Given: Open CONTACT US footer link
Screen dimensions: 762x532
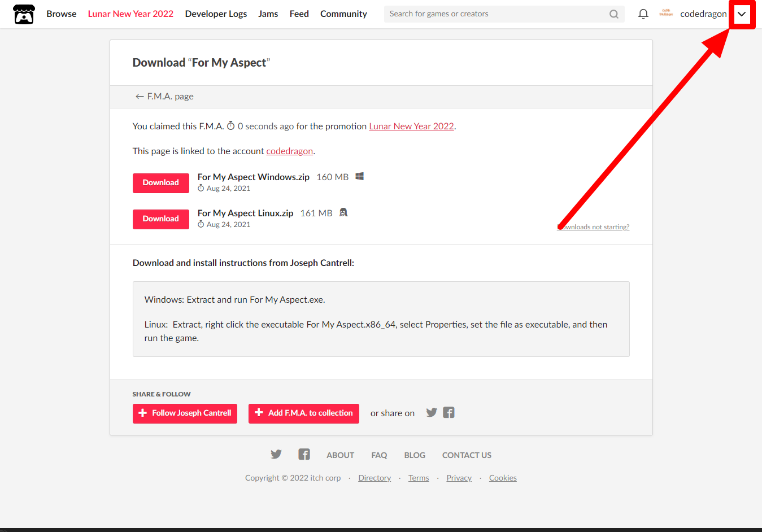Looking at the screenshot, I should click(x=467, y=455).
